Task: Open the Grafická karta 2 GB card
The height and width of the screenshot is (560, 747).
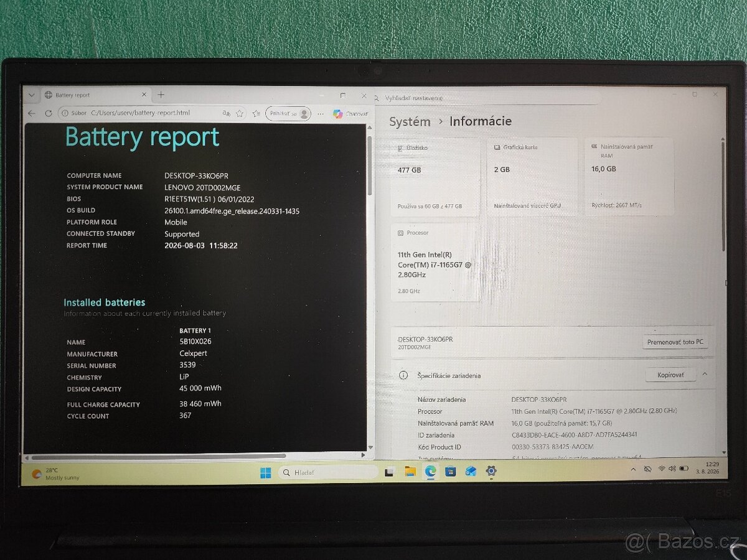Action: (532, 177)
